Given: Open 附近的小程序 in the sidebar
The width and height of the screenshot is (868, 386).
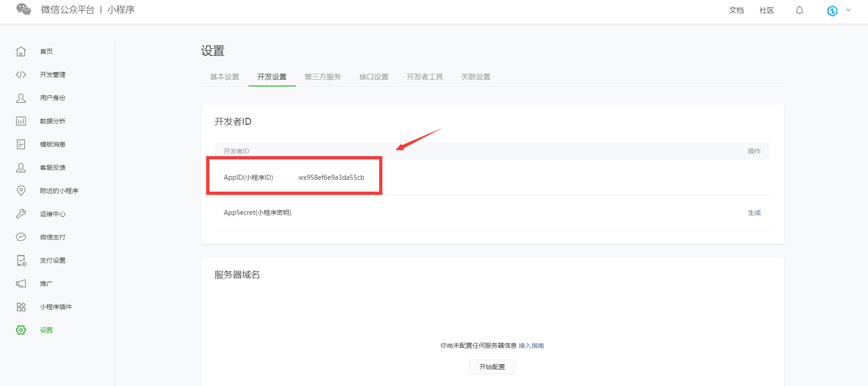Looking at the screenshot, I should click(59, 191).
